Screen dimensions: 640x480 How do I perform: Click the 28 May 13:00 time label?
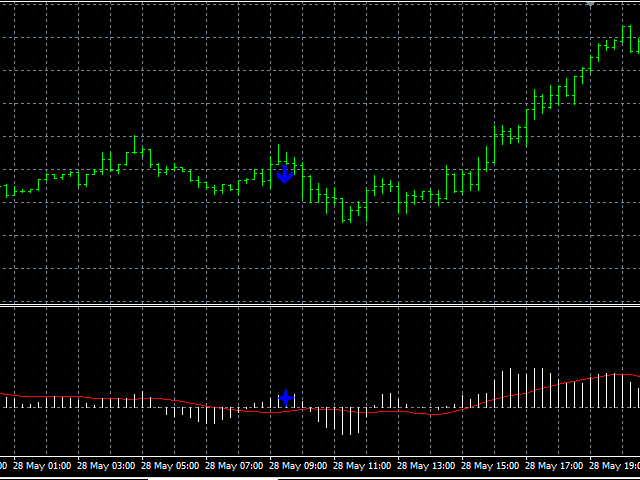point(426,466)
